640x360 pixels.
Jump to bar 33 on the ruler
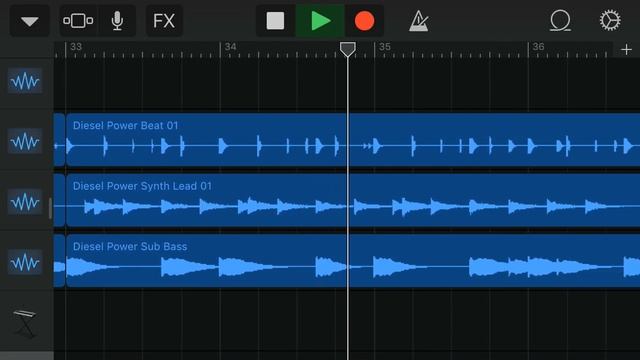click(76, 47)
